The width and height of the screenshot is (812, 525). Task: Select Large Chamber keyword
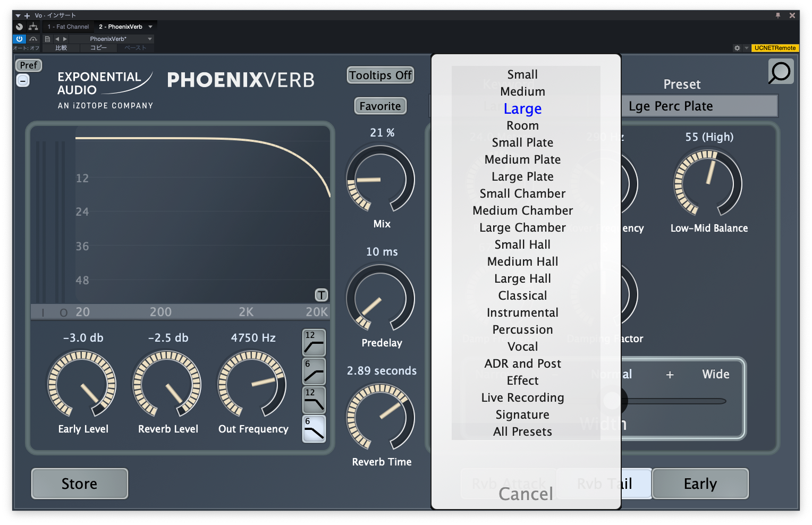pyautogui.click(x=522, y=227)
